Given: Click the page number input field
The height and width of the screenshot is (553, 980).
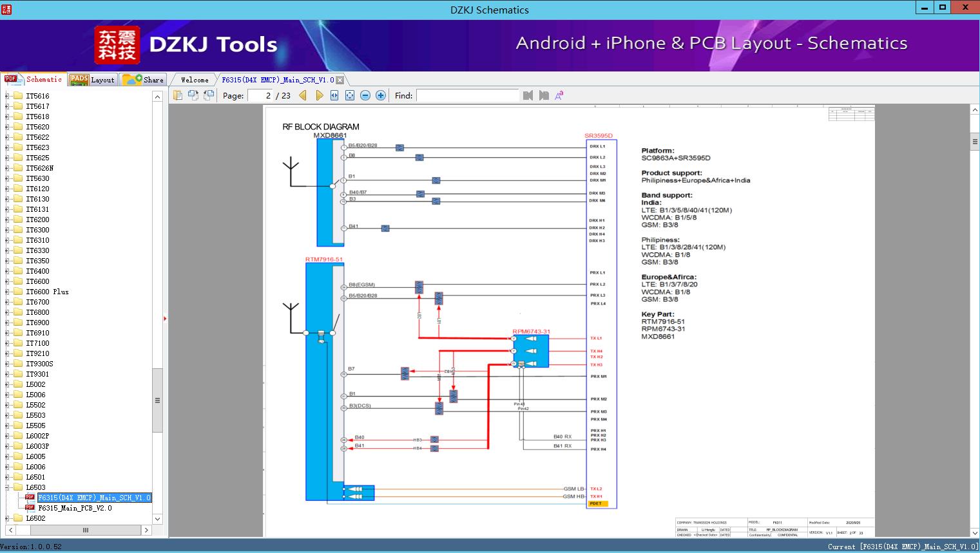Looking at the screenshot, I should pos(260,95).
